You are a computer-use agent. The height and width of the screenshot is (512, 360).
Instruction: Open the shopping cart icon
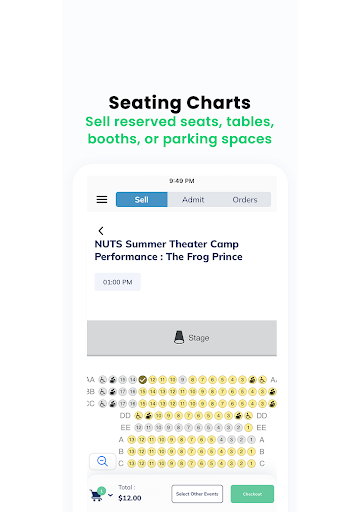pos(97,495)
